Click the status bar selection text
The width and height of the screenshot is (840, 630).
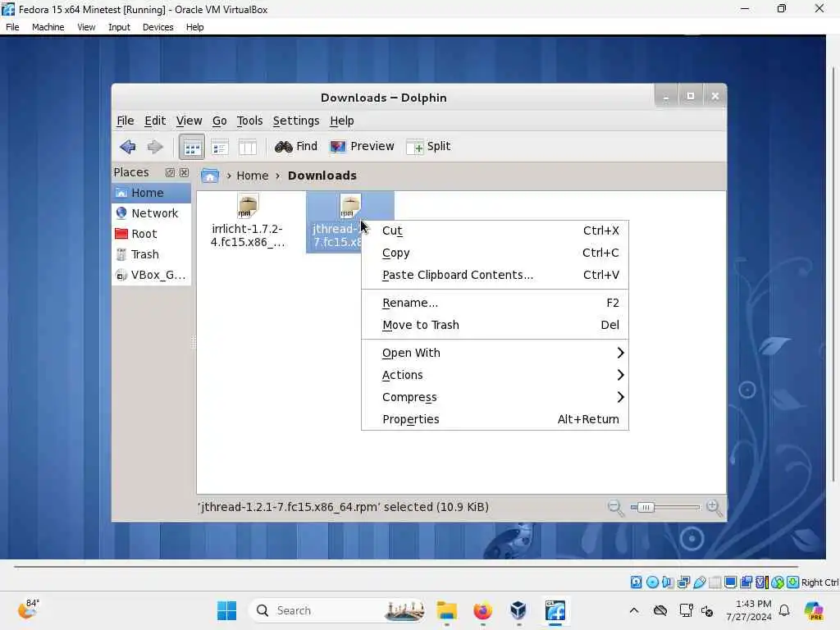[x=343, y=507]
